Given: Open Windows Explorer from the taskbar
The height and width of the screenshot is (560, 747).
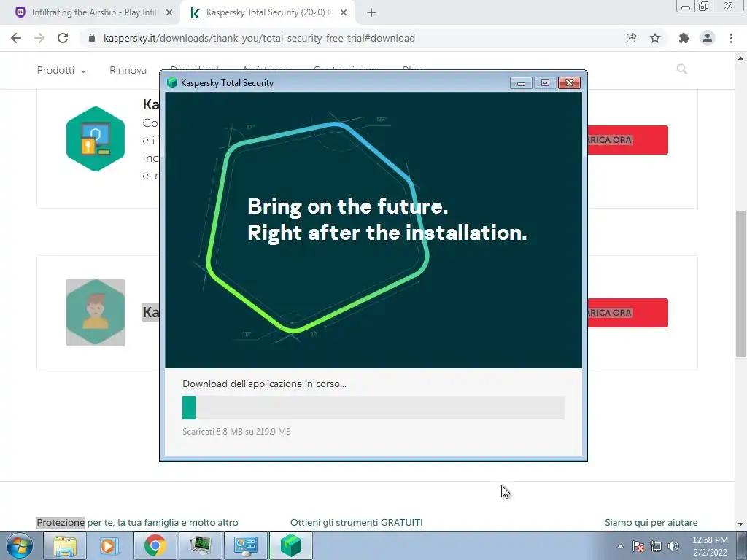Looking at the screenshot, I should pyautogui.click(x=65, y=545).
